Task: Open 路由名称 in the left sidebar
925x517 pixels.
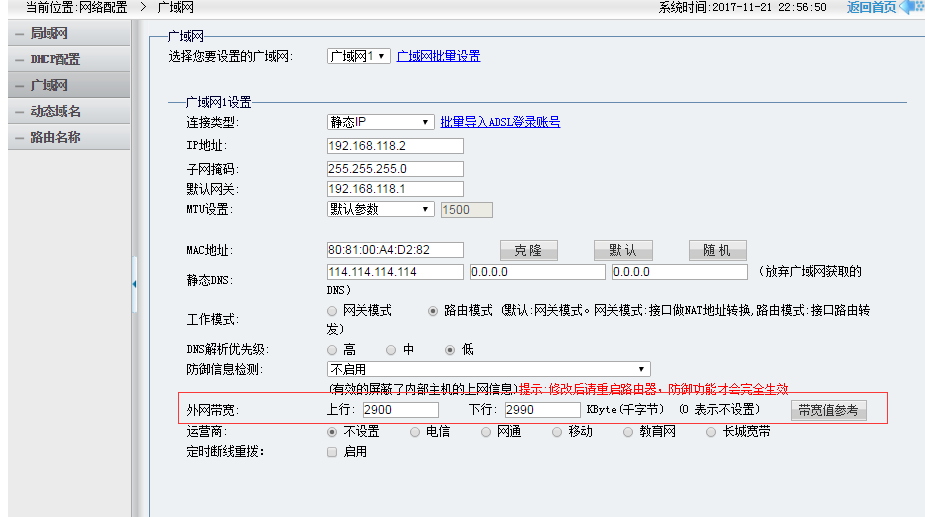Action: (69, 137)
